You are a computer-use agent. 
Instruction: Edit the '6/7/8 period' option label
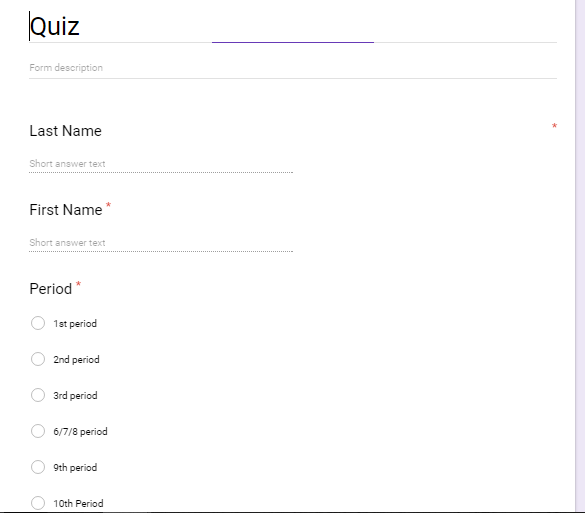80,432
